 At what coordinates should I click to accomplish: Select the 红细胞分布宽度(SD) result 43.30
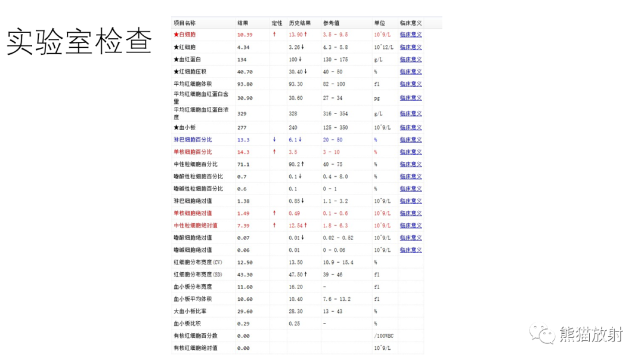click(245, 275)
